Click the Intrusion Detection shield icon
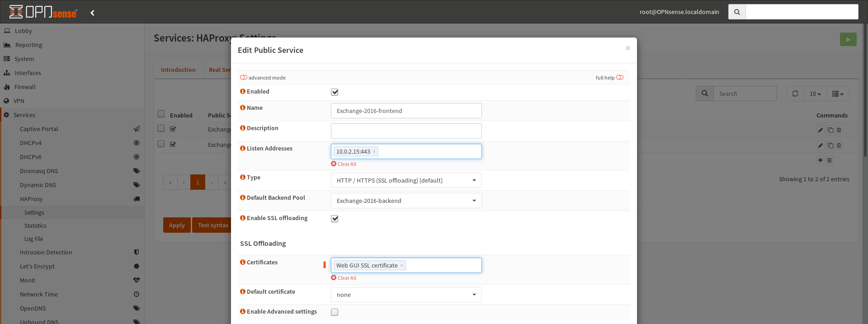This screenshot has width=868, height=324. pos(137,252)
